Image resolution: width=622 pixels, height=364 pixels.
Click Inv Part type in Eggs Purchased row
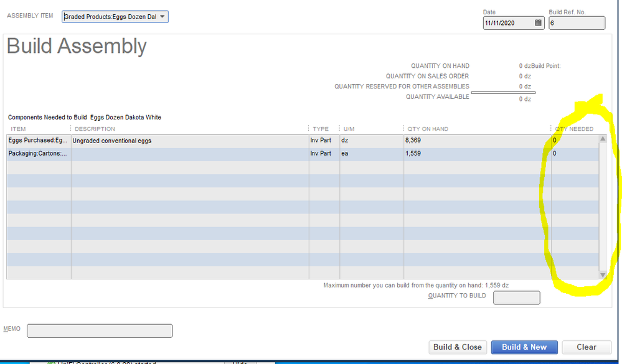324,141
